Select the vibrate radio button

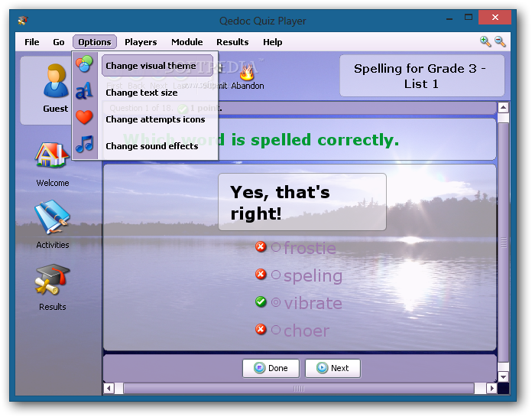coord(276,302)
